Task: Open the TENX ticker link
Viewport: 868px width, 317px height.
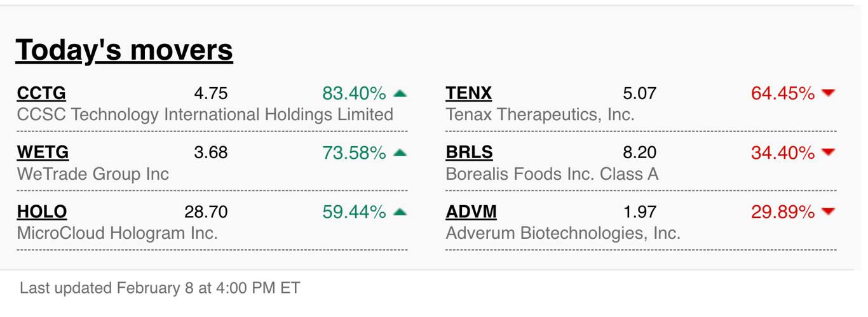Action: [x=469, y=93]
